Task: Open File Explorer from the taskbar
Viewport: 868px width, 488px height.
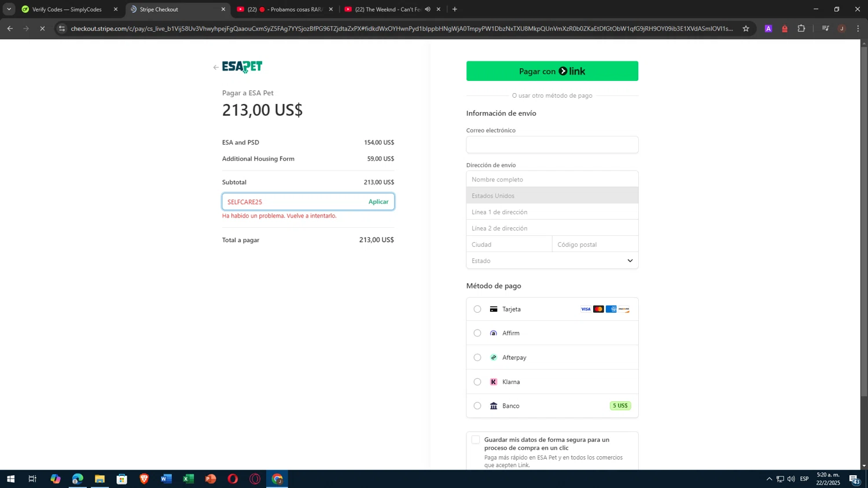Action: [x=100, y=479]
